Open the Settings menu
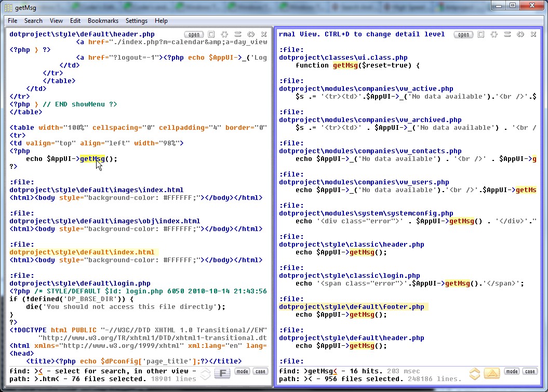Image resolution: width=548 pixels, height=392 pixels. 137,21
